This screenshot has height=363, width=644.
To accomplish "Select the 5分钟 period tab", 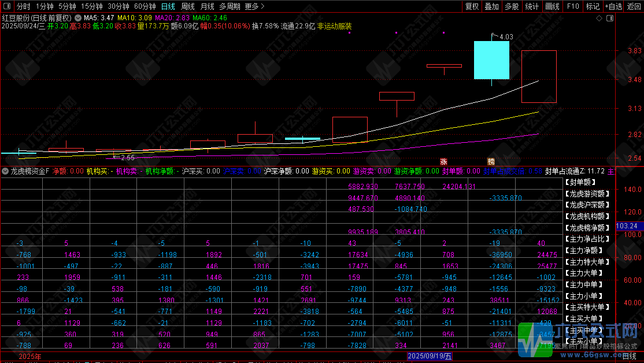I will click(x=68, y=6).
